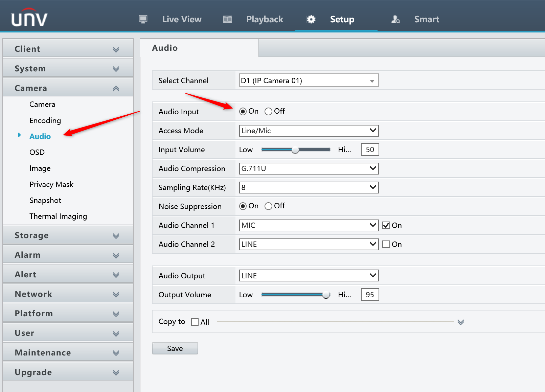Switch to the Audio tab
545x392 pixels.
click(165, 48)
